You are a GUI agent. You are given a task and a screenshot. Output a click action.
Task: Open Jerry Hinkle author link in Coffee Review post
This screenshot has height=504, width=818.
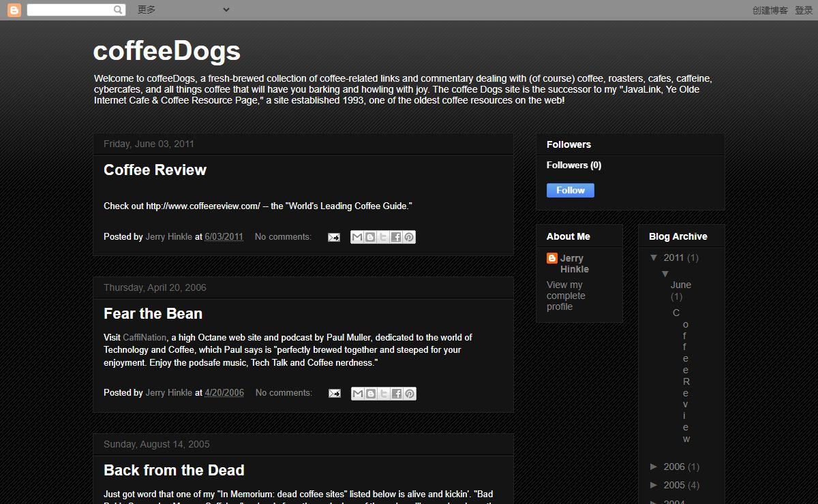(169, 237)
